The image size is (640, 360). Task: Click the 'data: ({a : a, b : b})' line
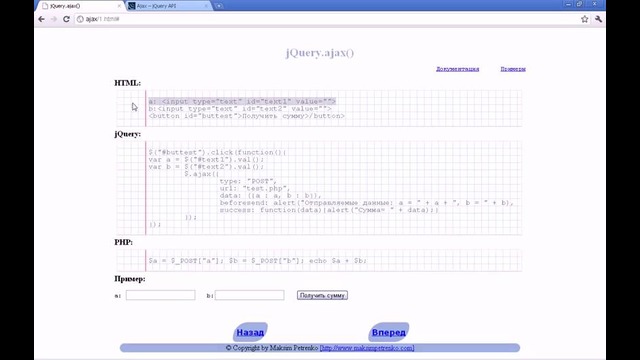(271, 196)
